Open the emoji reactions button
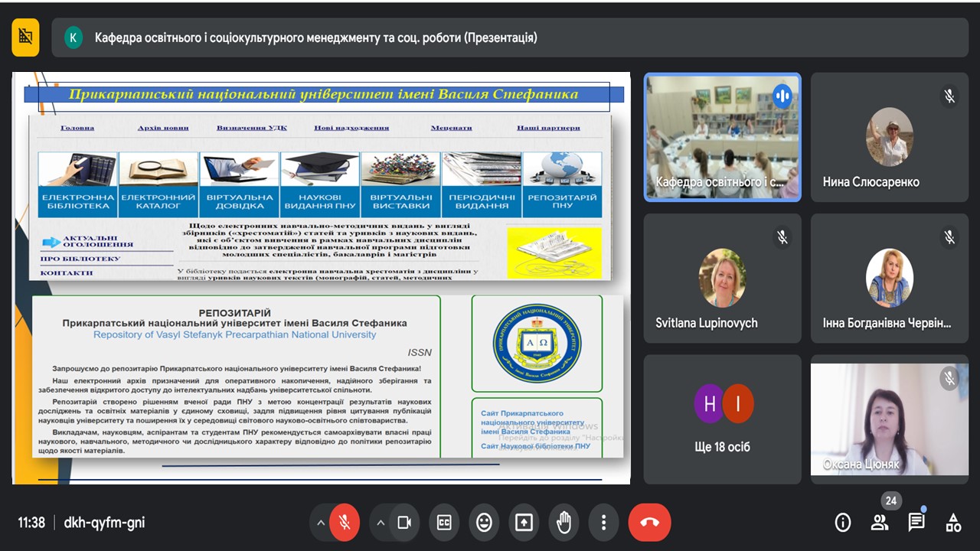Viewport: 980px width, 551px height. tap(484, 523)
